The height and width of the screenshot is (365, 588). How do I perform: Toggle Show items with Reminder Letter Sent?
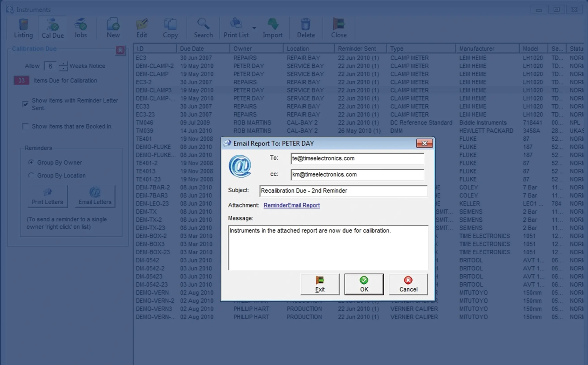point(25,104)
